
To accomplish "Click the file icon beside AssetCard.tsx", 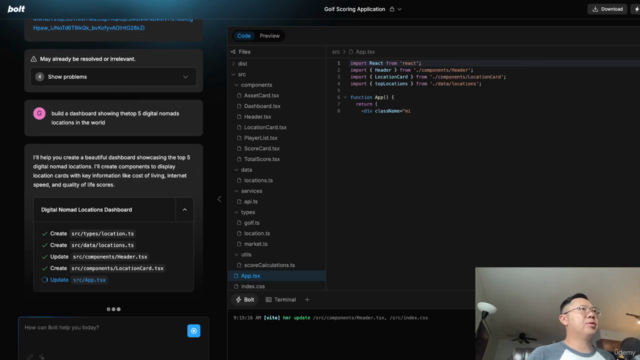I will pos(239,96).
